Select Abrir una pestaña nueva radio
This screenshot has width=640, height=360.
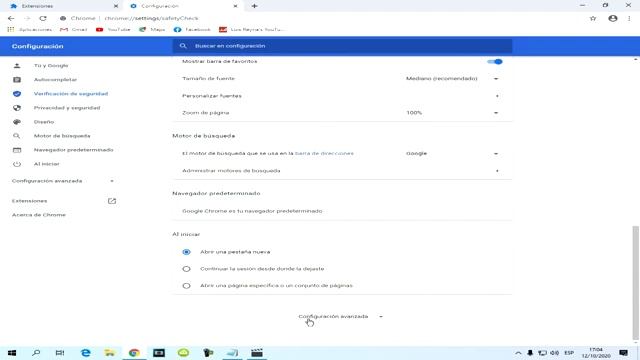(x=186, y=252)
